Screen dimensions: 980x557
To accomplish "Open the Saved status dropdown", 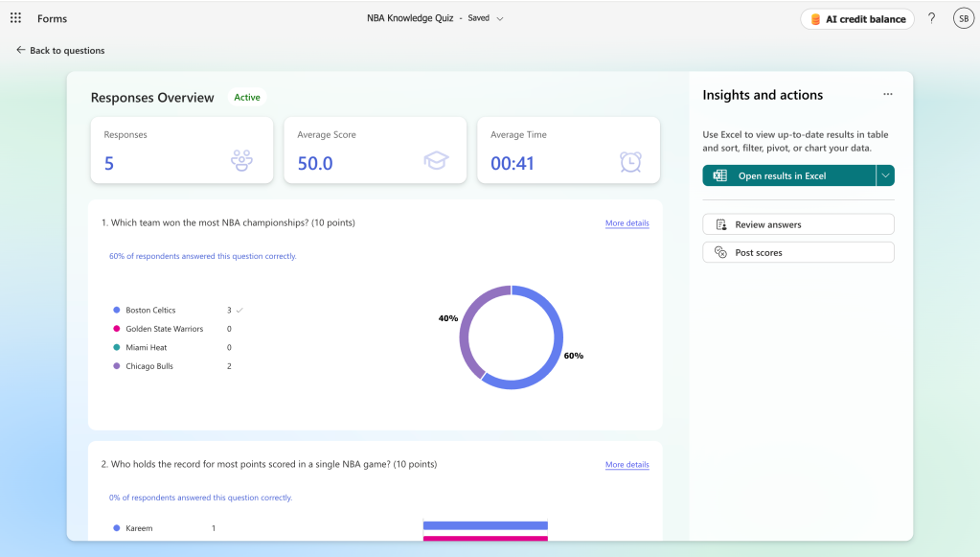I will 499,17.
